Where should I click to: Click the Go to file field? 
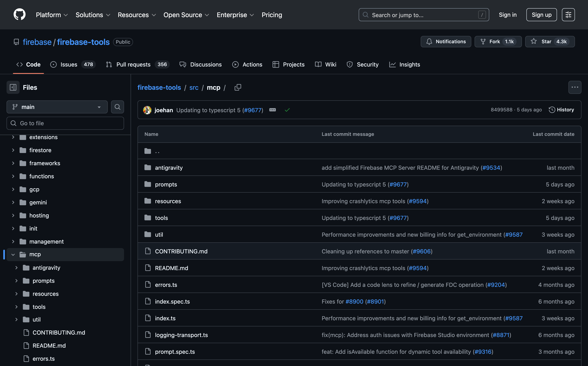pos(65,123)
